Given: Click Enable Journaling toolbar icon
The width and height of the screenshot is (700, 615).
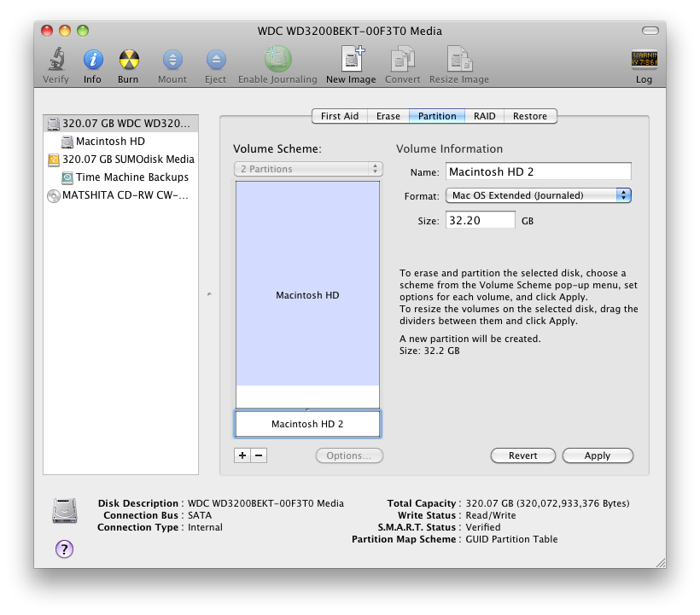Looking at the screenshot, I should click(x=277, y=59).
